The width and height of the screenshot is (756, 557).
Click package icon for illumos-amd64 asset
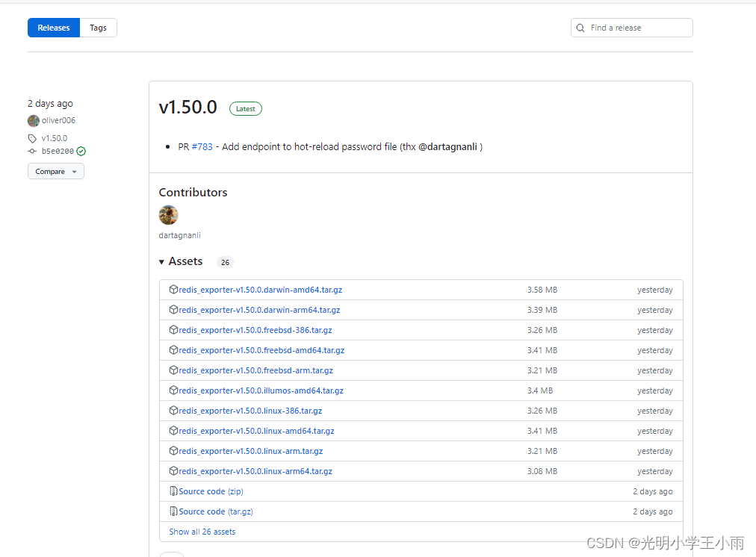pyautogui.click(x=173, y=390)
